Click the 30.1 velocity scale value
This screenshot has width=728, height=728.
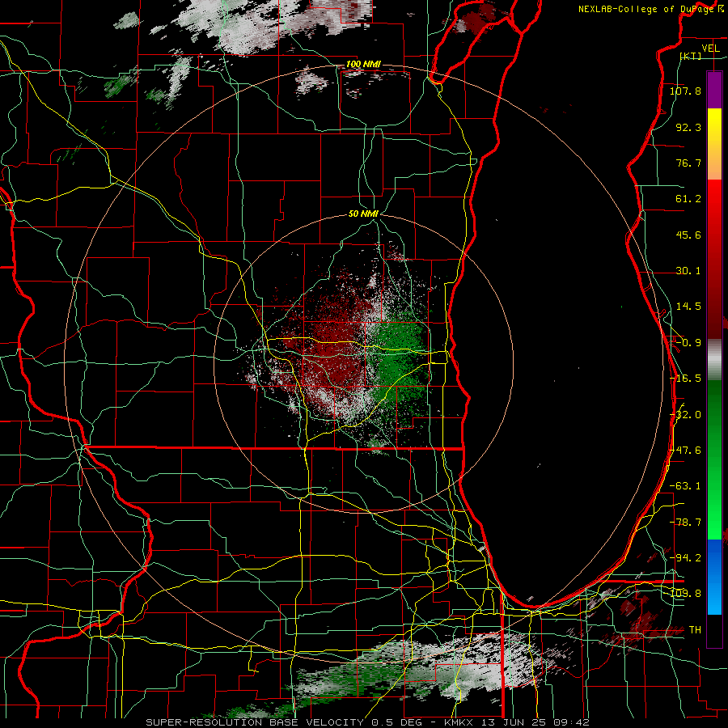(688, 270)
